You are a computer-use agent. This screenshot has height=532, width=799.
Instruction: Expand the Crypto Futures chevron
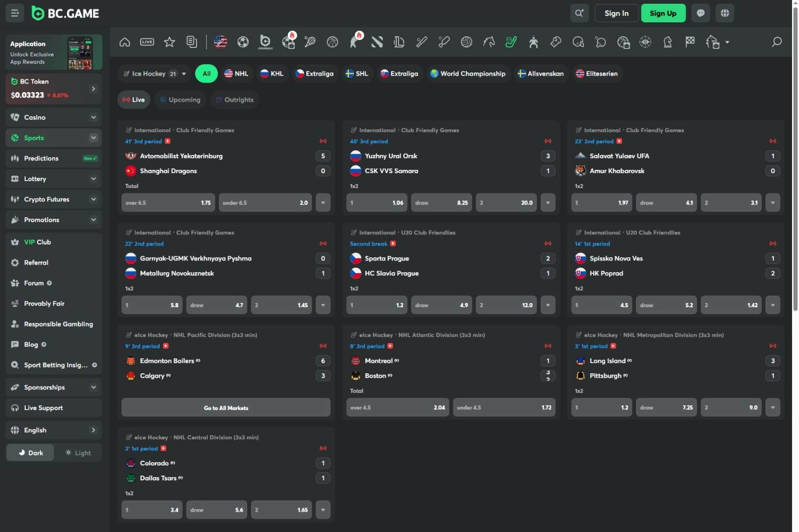click(93, 199)
